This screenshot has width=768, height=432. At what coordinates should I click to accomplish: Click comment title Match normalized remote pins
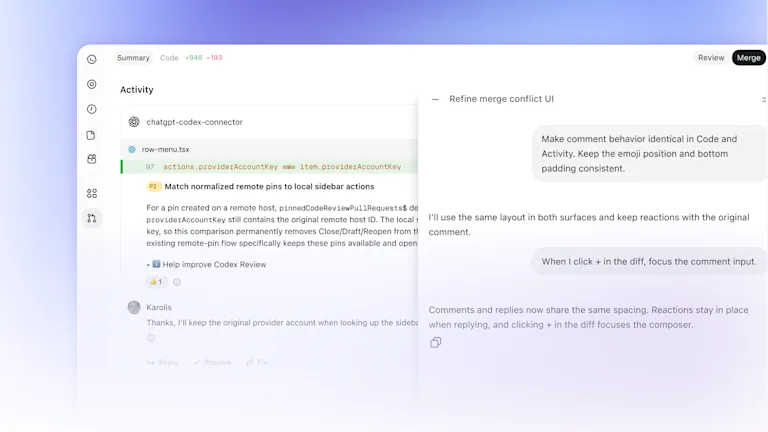pyautogui.click(x=269, y=187)
